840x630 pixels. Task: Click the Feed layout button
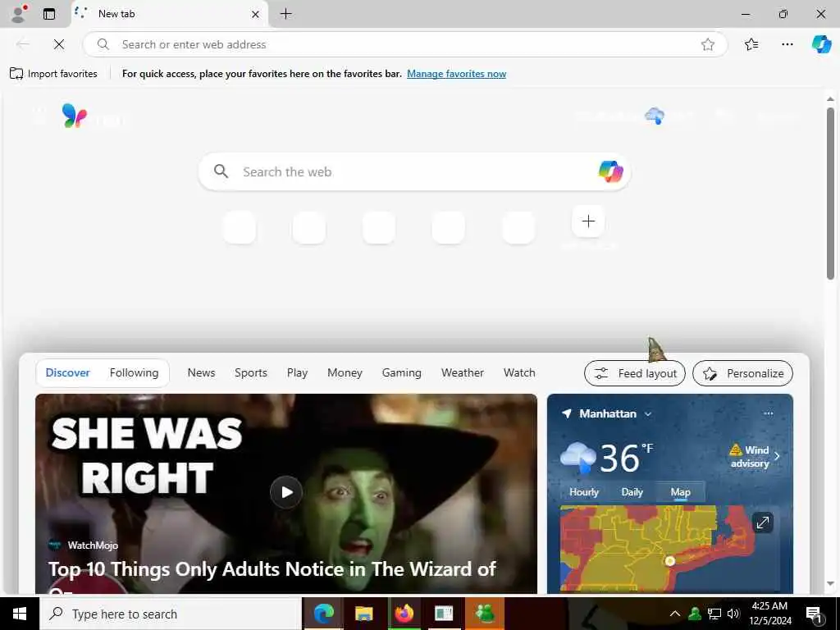click(x=635, y=373)
